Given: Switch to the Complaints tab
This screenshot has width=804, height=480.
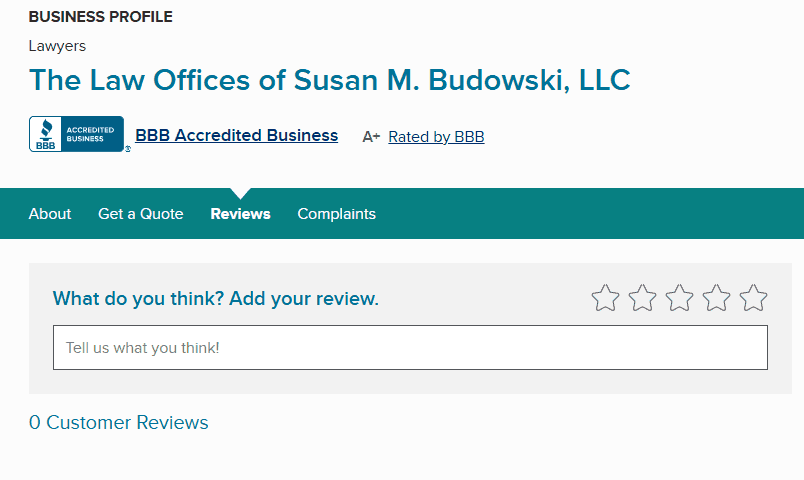Looking at the screenshot, I should [x=337, y=214].
